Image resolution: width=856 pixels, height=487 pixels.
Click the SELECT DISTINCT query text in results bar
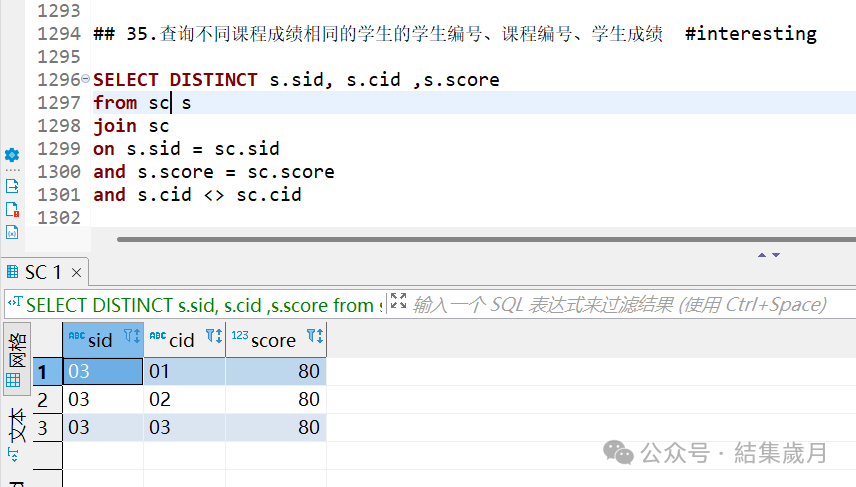(204, 305)
